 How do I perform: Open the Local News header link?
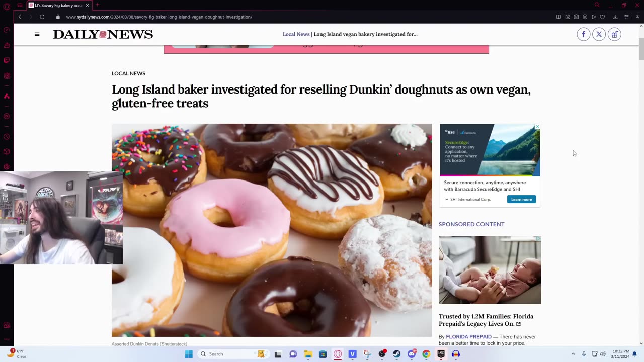(x=296, y=34)
